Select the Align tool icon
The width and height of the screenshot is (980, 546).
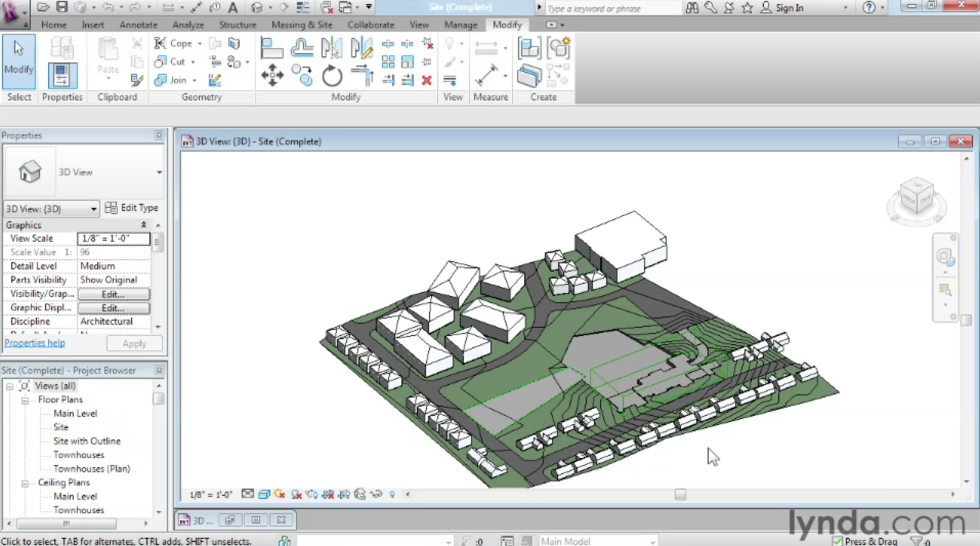click(271, 48)
